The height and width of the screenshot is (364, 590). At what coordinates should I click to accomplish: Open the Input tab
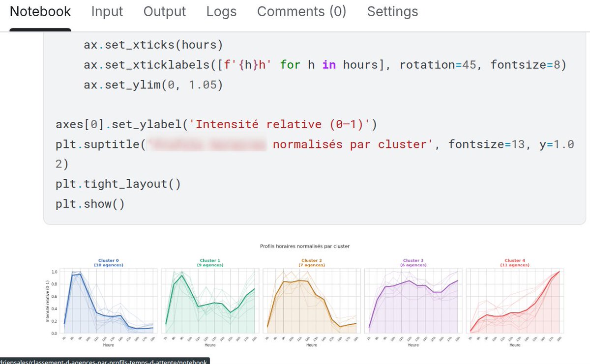click(x=107, y=12)
